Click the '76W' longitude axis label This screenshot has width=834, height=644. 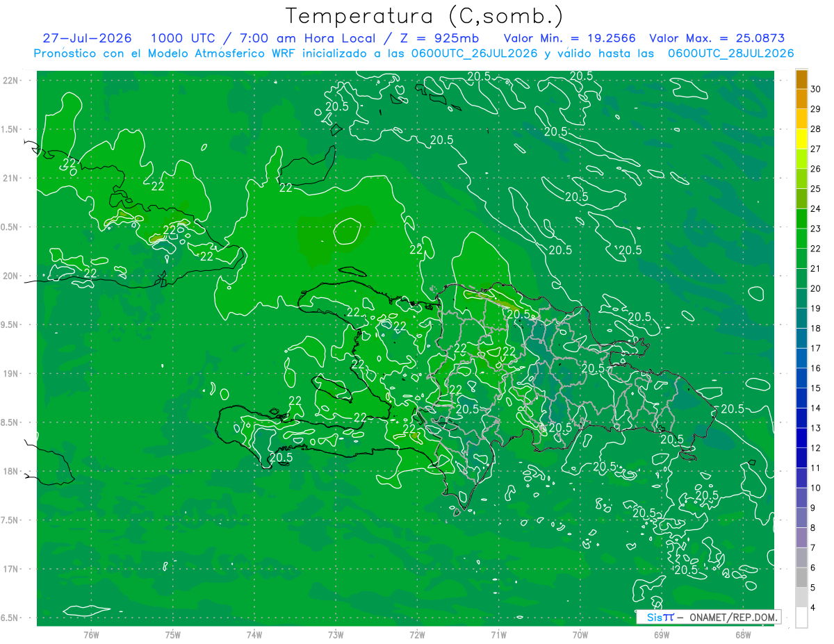[91, 635]
